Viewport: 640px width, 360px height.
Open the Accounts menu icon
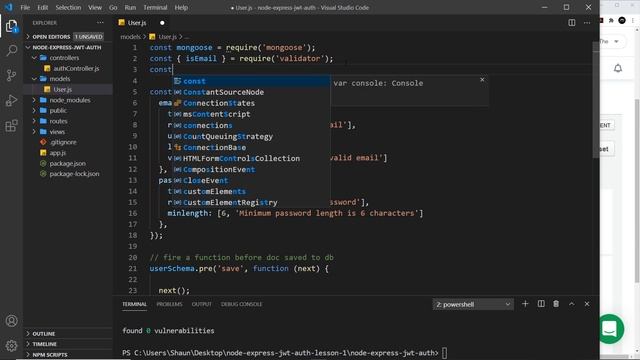point(11,321)
